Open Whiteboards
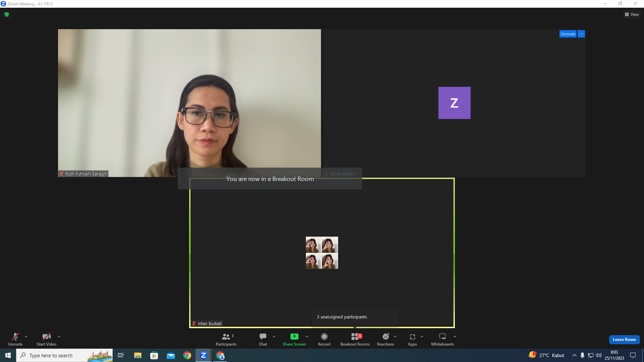The height and width of the screenshot is (362, 644). point(442,339)
